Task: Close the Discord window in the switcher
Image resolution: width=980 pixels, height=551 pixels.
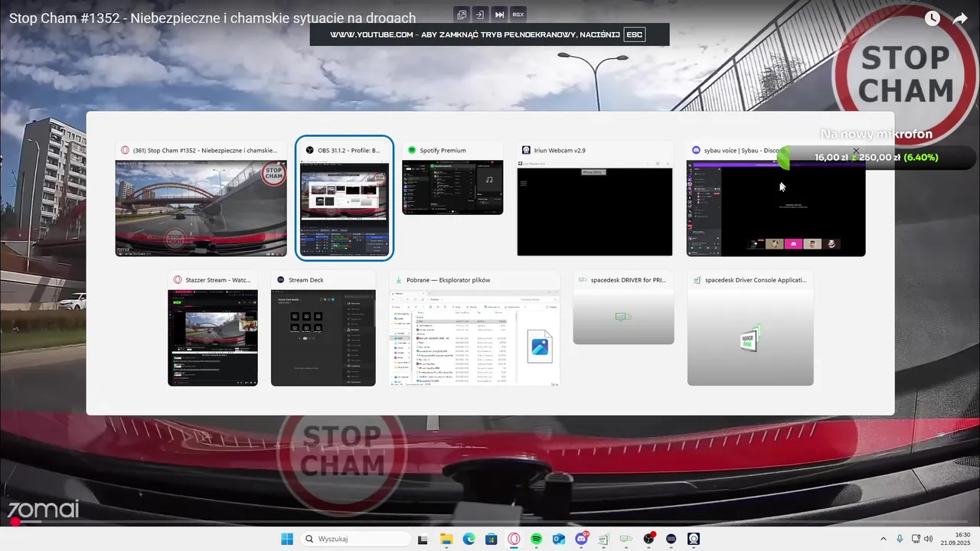Action: pos(856,151)
